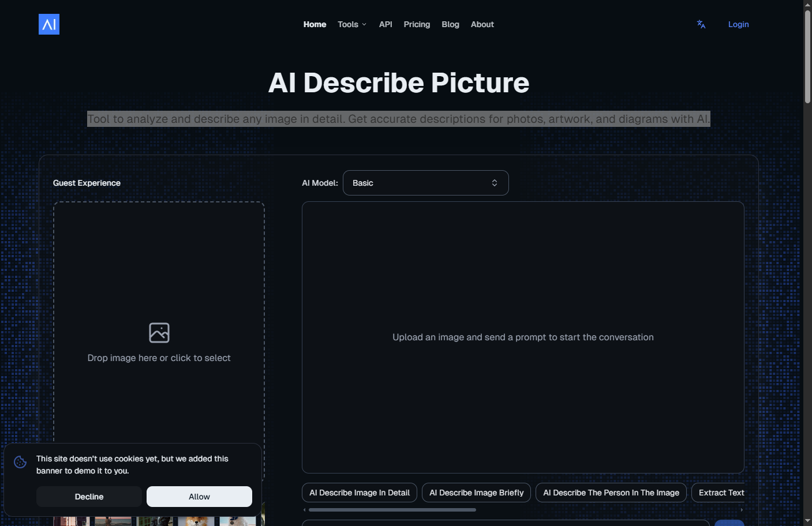Go to the Blog section
Image resolution: width=812 pixels, height=526 pixels.
(x=450, y=24)
